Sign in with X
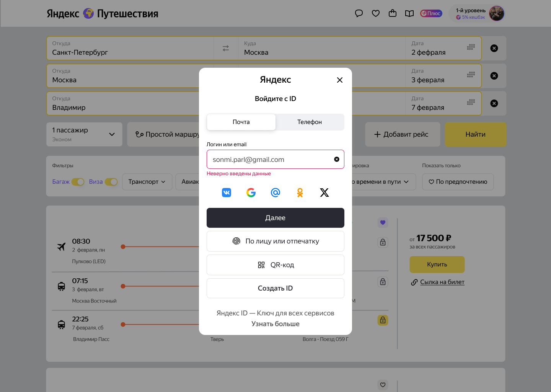551x392 pixels. pos(324,193)
